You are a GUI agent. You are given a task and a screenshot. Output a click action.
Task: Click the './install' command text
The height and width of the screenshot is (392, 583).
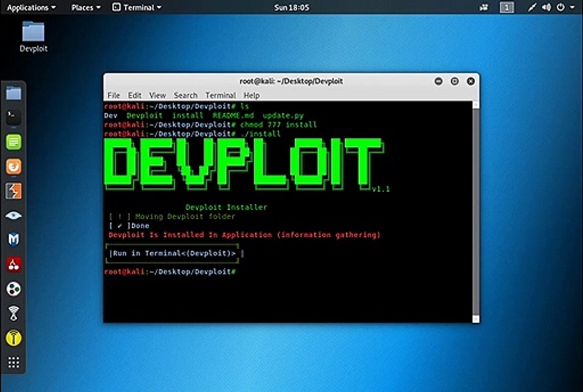pyautogui.click(x=260, y=134)
